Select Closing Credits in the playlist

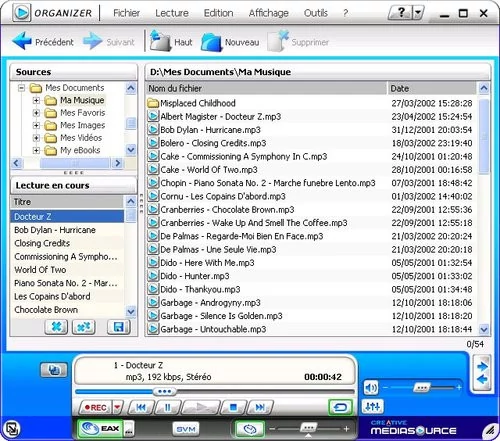tap(42, 243)
